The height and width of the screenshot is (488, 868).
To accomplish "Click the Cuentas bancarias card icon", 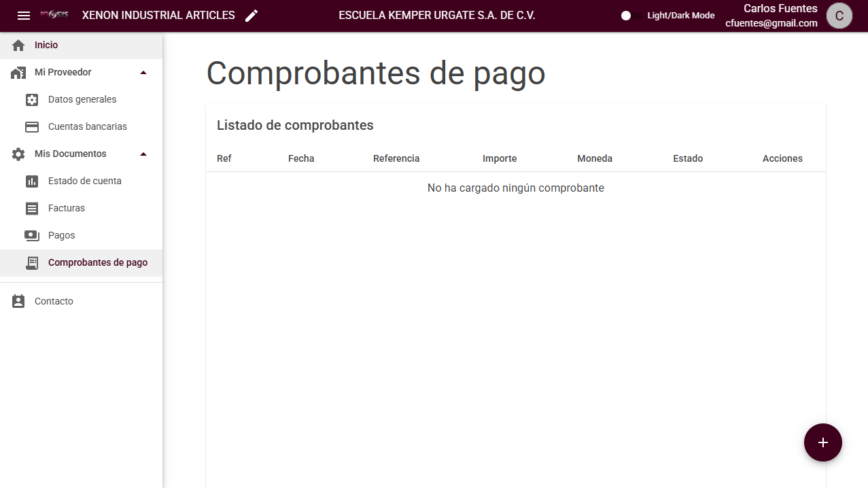I will [32, 127].
